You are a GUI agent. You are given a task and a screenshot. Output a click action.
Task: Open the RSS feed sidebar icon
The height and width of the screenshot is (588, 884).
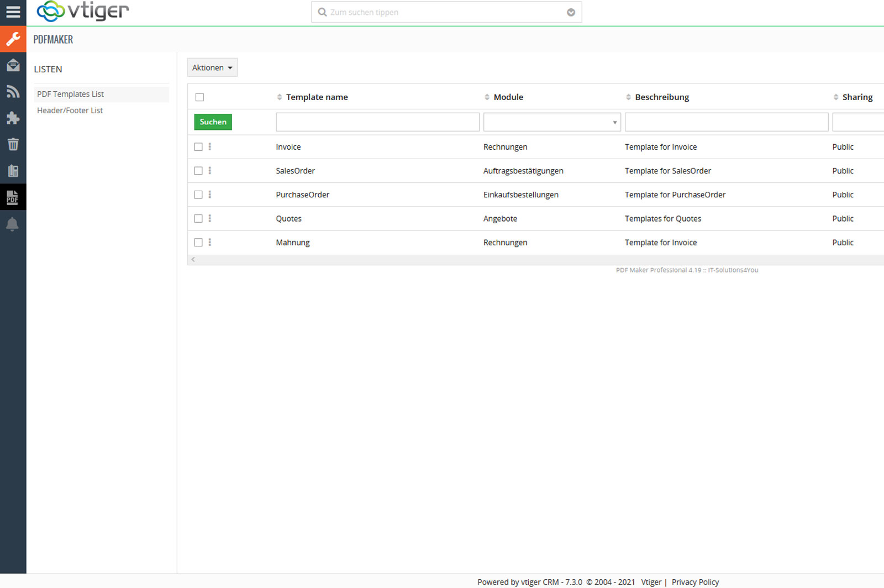pos(13,92)
